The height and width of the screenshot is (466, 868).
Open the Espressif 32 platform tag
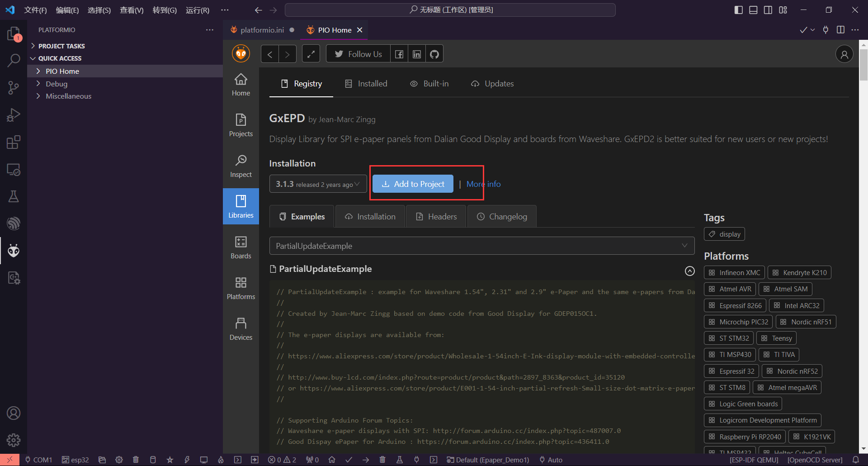[x=731, y=371]
